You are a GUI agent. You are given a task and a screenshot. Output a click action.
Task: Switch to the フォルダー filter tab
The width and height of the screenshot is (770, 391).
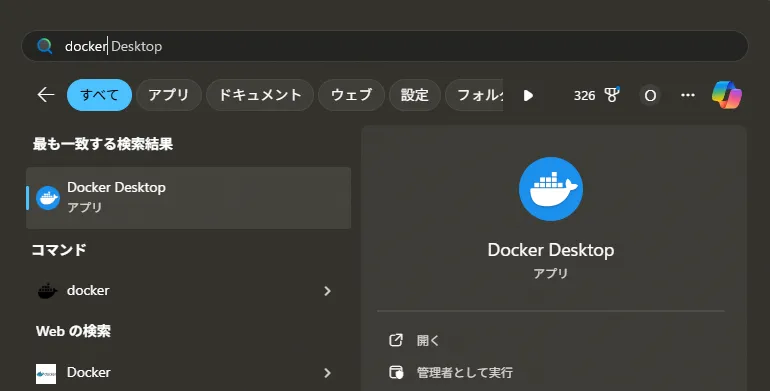474,95
